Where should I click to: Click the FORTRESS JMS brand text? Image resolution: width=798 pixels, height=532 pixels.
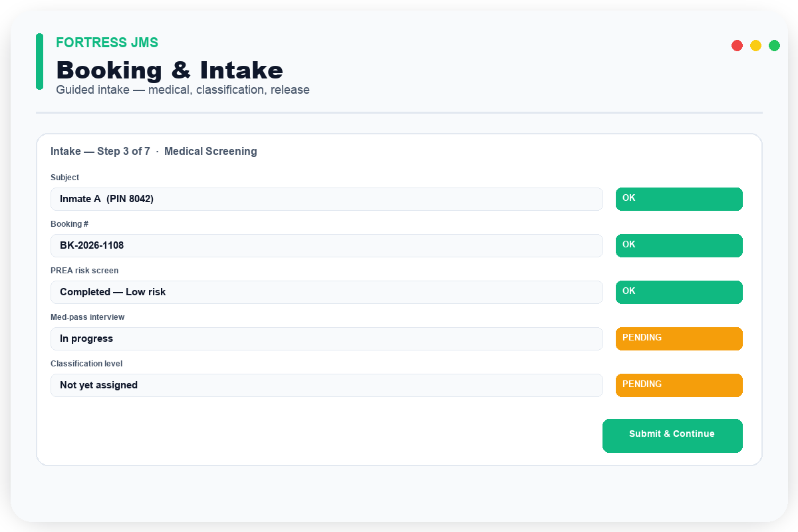coord(107,43)
